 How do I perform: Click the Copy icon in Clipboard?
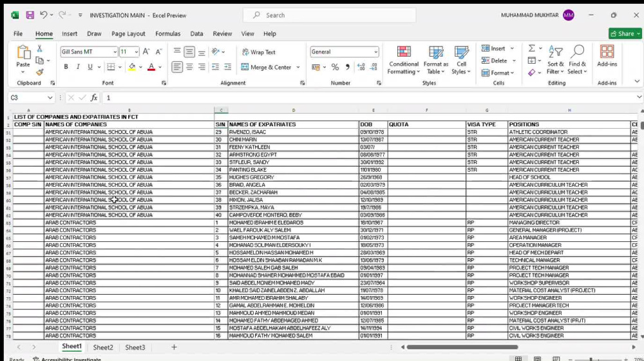point(39,60)
